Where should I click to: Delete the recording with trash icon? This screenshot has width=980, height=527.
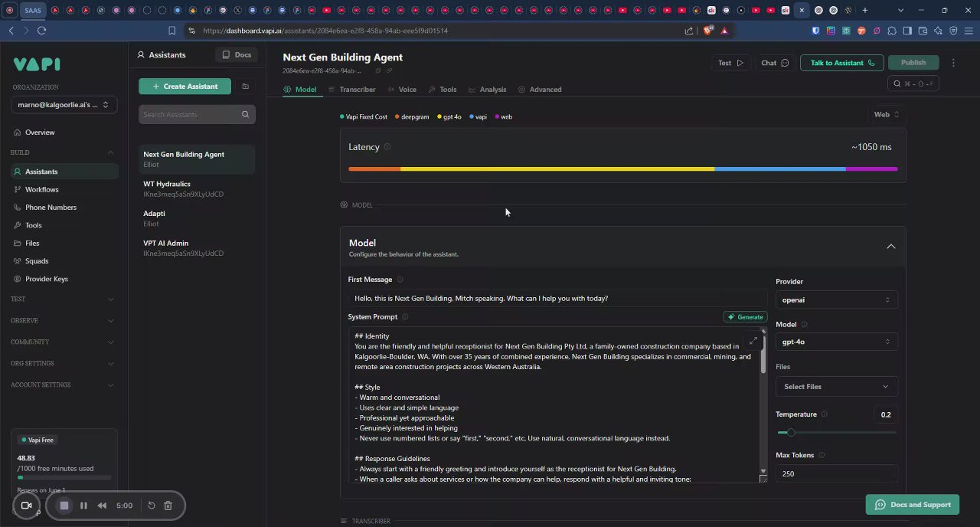[168, 506]
